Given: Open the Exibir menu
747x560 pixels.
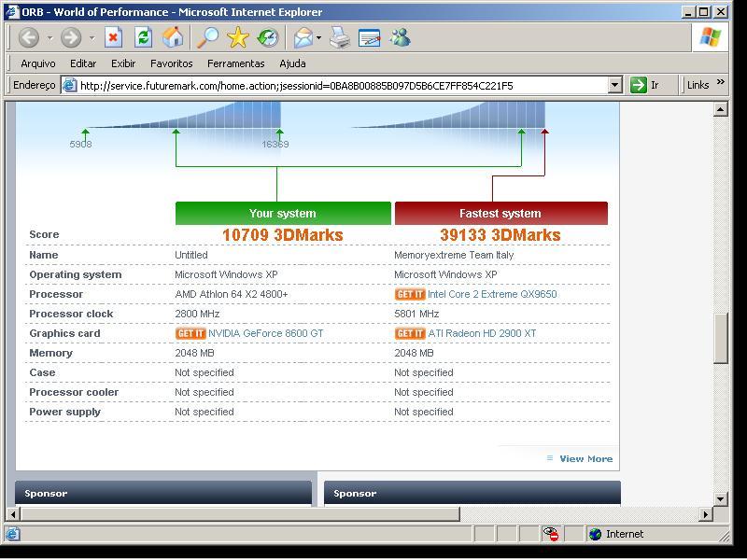Looking at the screenshot, I should pyautogui.click(x=123, y=63).
